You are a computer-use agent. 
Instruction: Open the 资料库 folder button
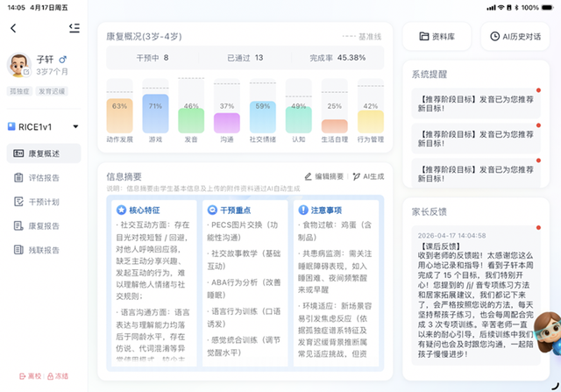pos(437,37)
